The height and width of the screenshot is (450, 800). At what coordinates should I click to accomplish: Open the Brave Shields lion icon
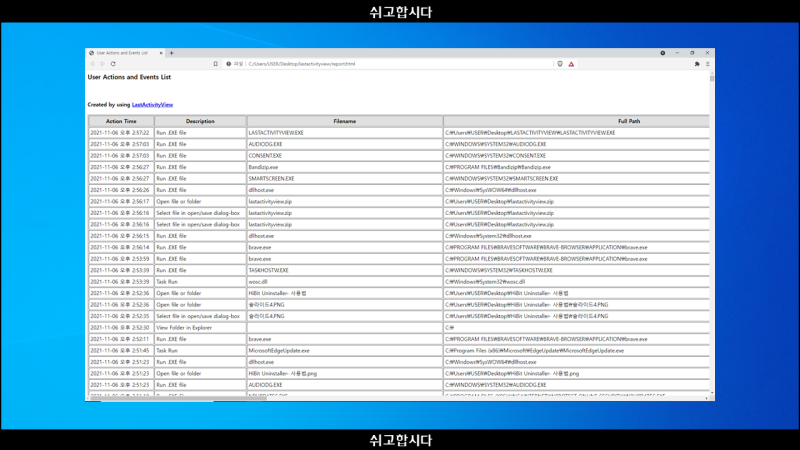coord(560,64)
